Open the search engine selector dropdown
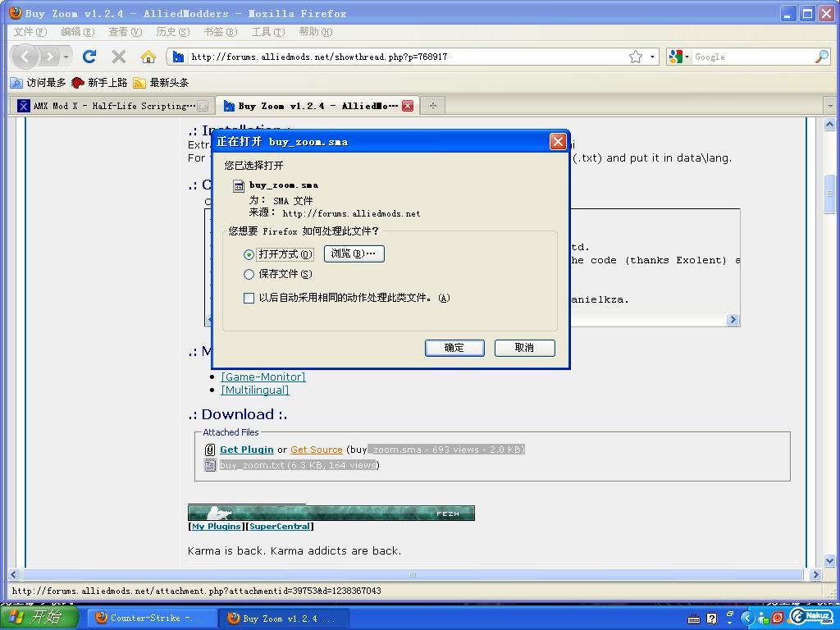The height and width of the screenshot is (630, 840). (x=679, y=57)
